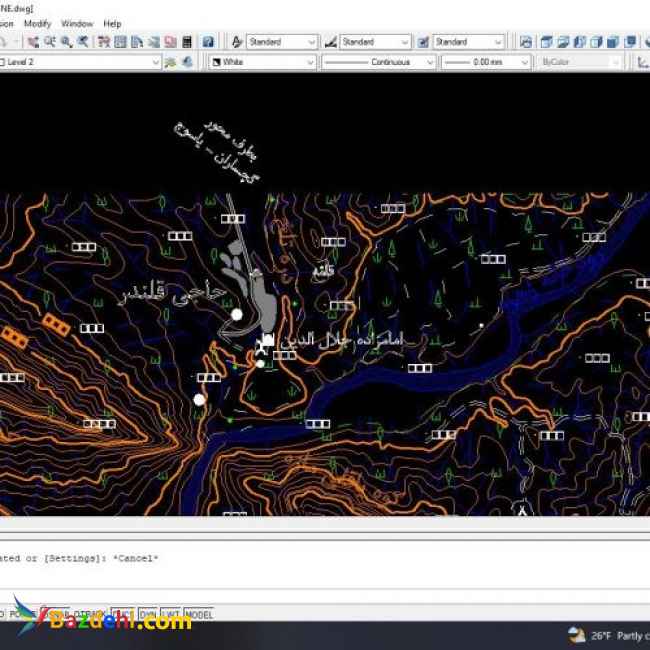Click the dimension style icon
The width and height of the screenshot is (650, 650).
tap(329, 42)
